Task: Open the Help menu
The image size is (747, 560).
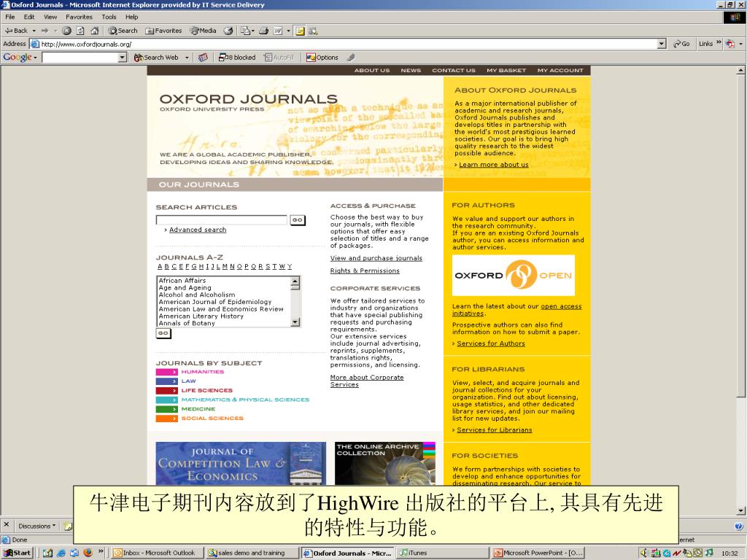Action: click(131, 17)
